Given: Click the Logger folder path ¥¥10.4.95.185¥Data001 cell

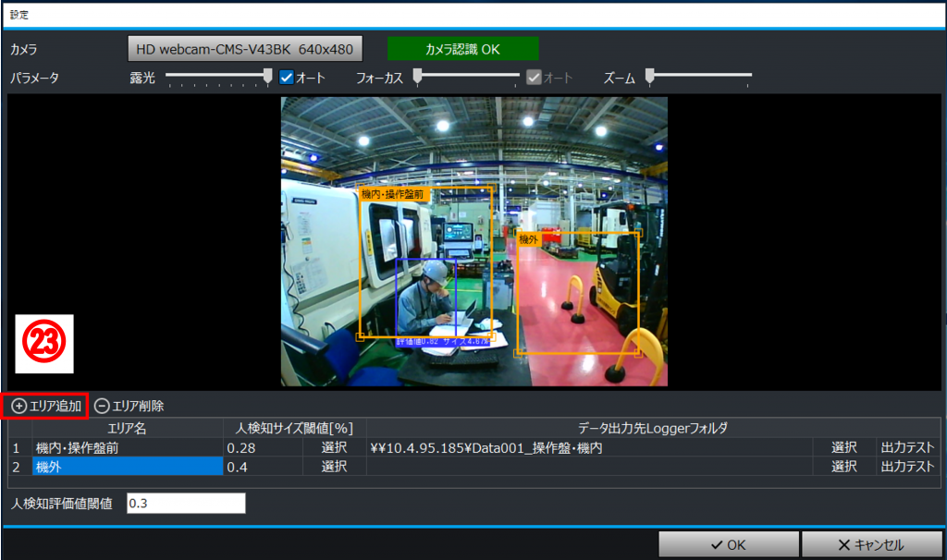Looking at the screenshot, I should (x=589, y=448).
